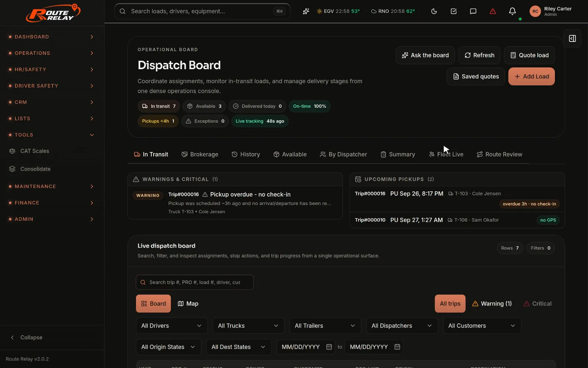This screenshot has height=368, width=588.
Task: Click the RNO weather cloud icon
Action: pyautogui.click(x=374, y=11)
